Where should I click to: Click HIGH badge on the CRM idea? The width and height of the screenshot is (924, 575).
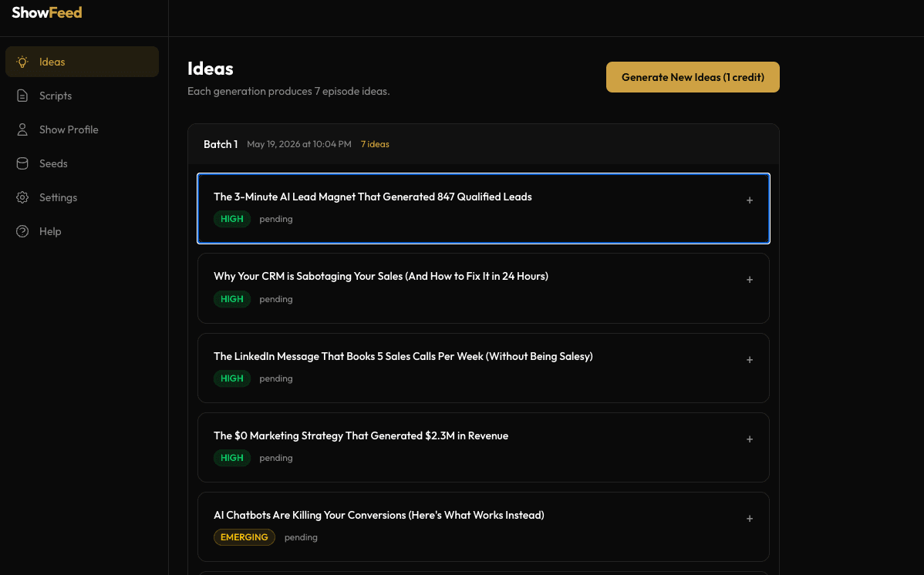click(232, 299)
